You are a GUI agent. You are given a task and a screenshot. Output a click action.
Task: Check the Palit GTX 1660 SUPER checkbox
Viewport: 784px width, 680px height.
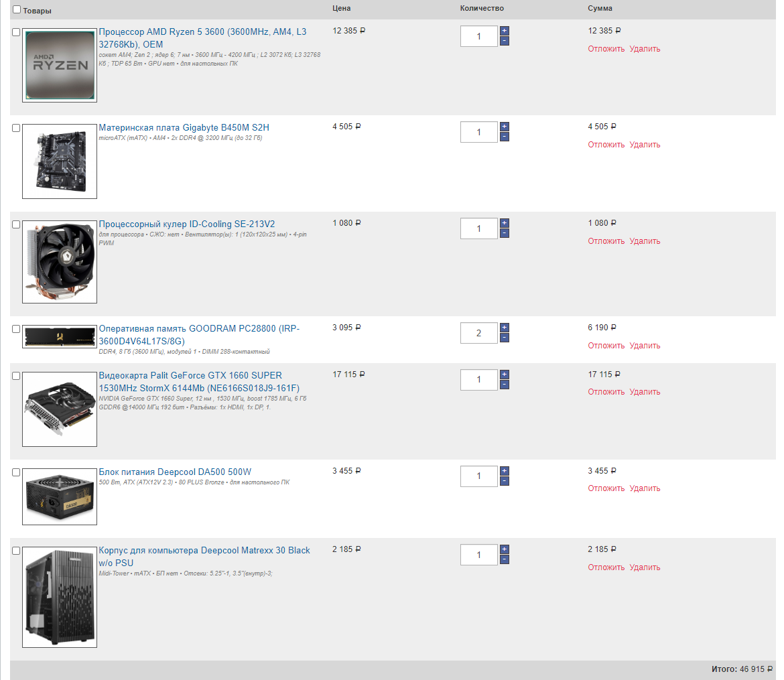click(16, 376)
